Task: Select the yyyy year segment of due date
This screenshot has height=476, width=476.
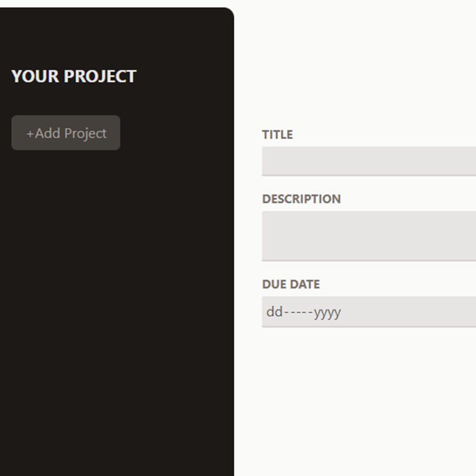Action: pos(327,312)
